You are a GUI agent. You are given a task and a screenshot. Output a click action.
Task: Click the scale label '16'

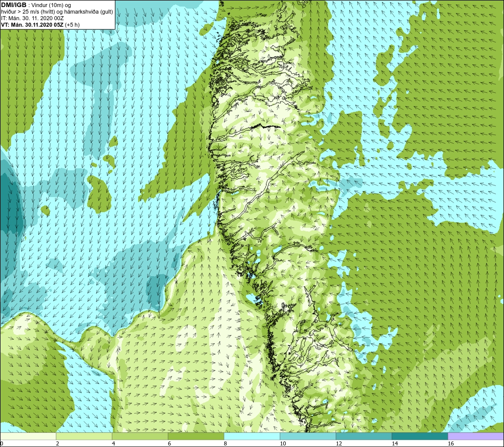(x=451, y=443)
